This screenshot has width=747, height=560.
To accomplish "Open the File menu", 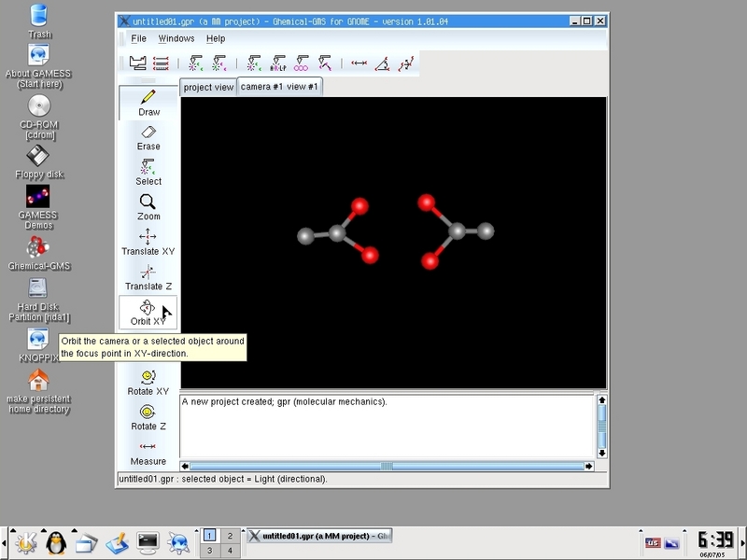I will pos(138,38).
